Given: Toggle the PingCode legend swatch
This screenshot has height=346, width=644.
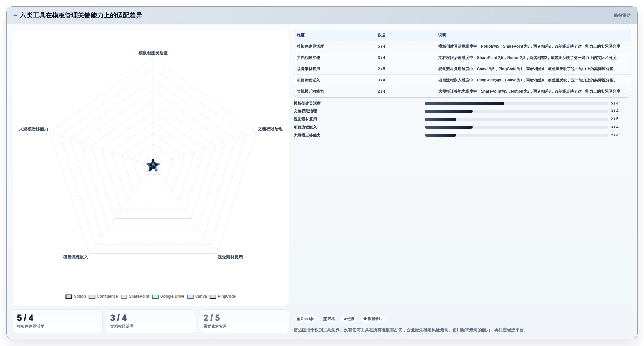Looking at the screenshot, I should tap(213, 297).
